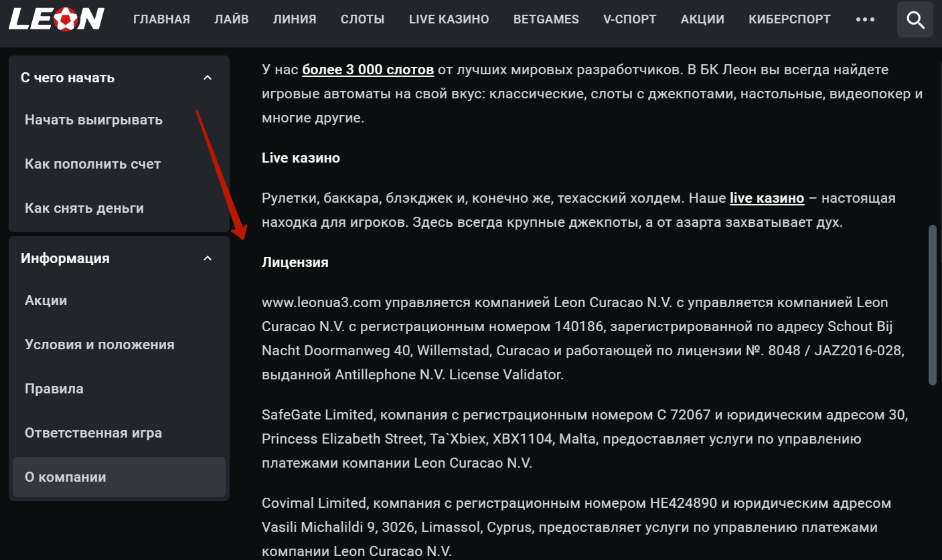Switch to the ЛАЙВ section

231,19
